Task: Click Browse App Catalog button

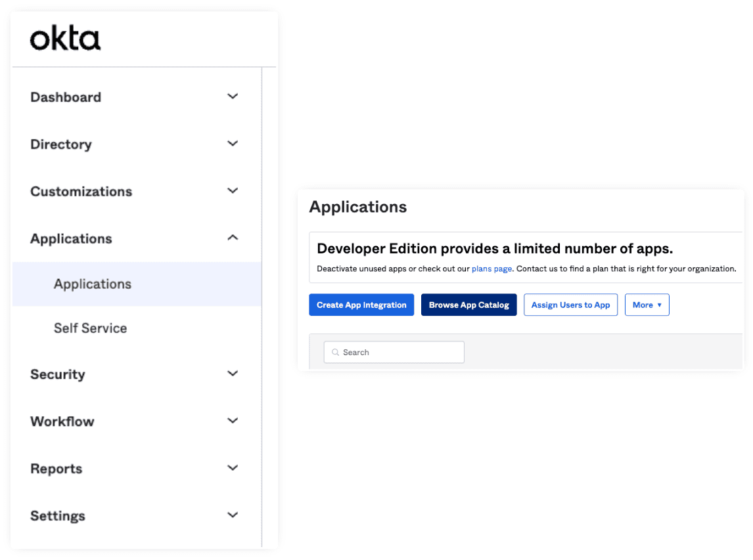Action: 468,305
